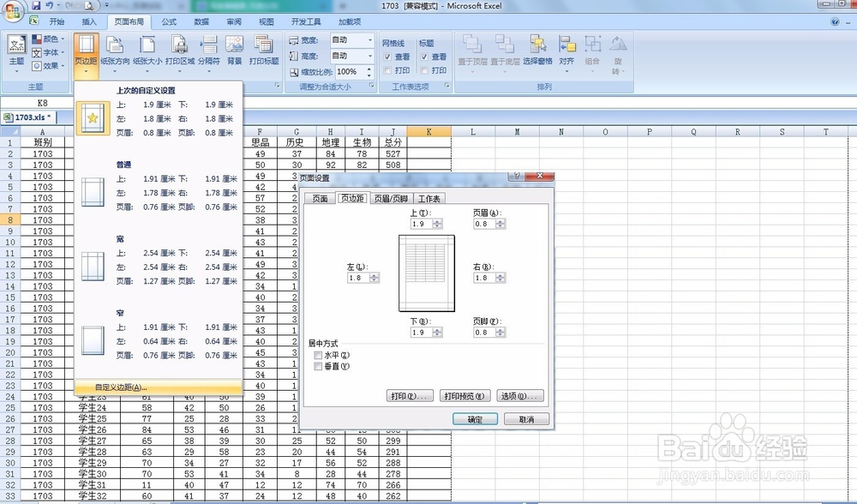Click the Left (左) margin field
The width and height of the screenshot is (857, 504).
(358, 278)
